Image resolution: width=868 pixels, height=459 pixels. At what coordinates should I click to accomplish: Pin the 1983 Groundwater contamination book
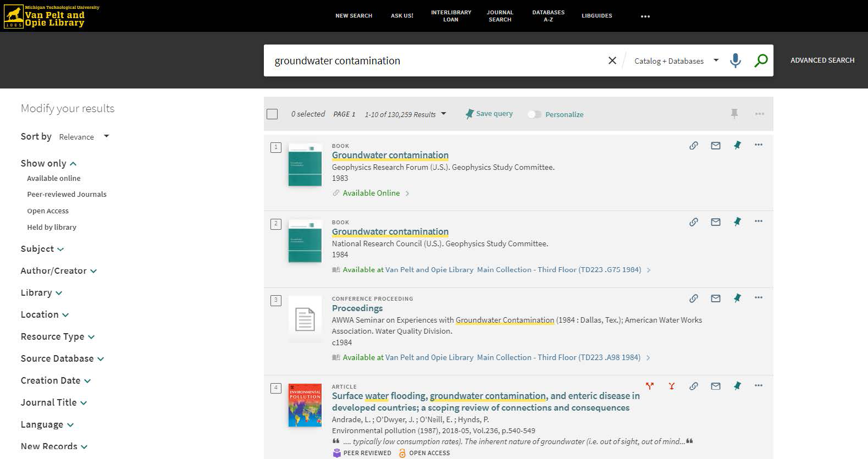(x=737, y=145)
